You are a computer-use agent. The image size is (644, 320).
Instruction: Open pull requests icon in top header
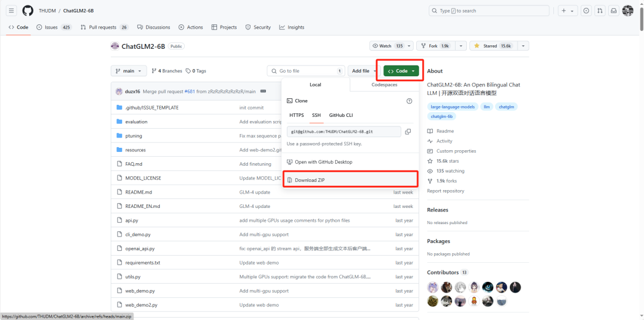600,11
